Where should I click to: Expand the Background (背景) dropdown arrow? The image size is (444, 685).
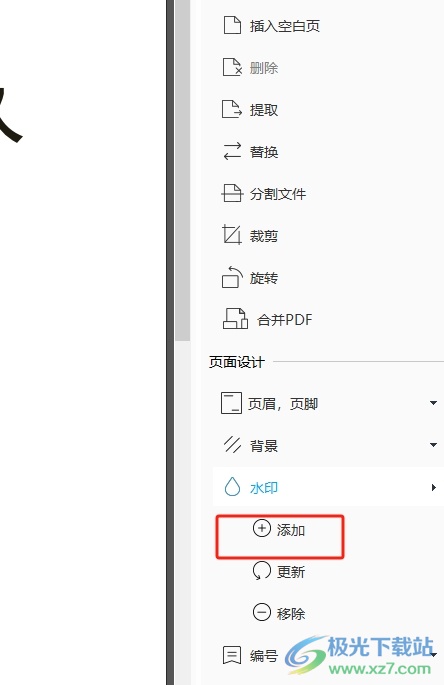coord(433,445)
